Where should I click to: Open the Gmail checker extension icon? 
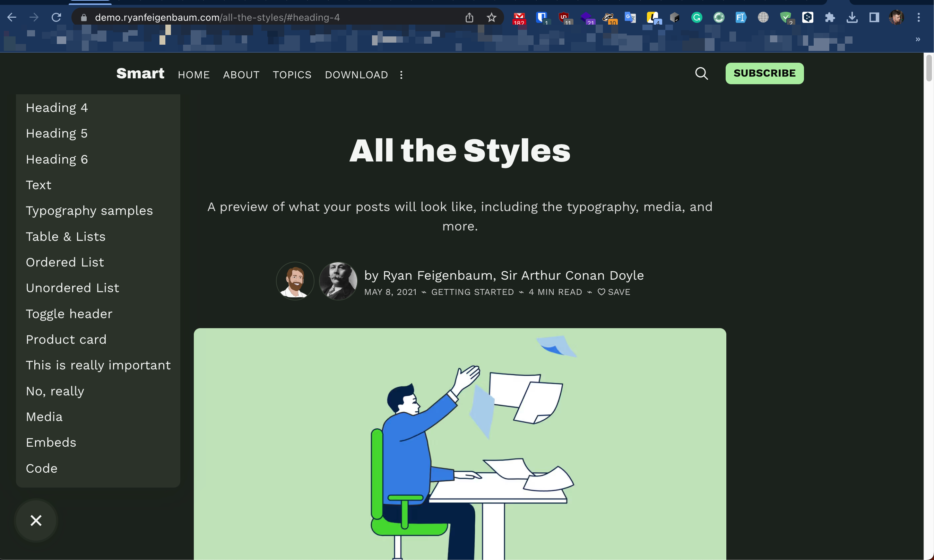pos(519,17)
